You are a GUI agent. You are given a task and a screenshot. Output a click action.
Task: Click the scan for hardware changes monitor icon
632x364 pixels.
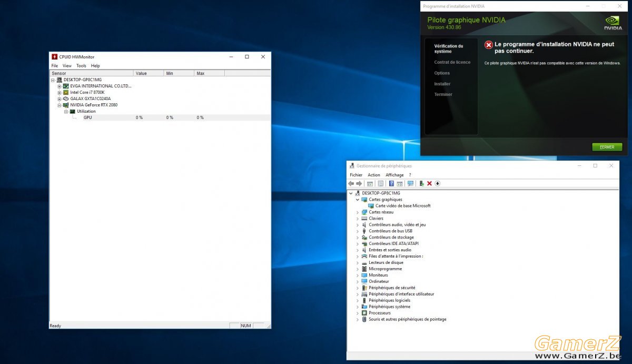point(411,183)
